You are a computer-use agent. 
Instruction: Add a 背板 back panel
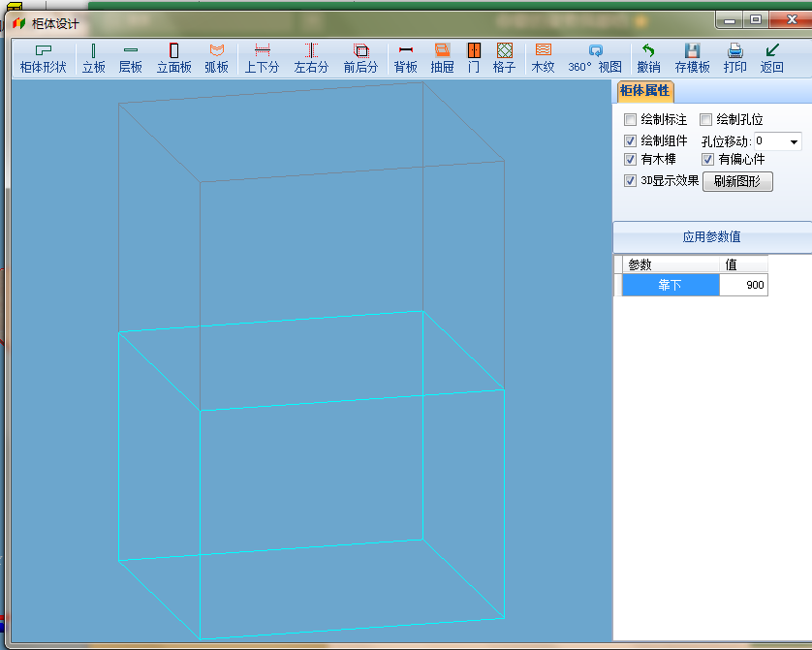coord(405,58)
